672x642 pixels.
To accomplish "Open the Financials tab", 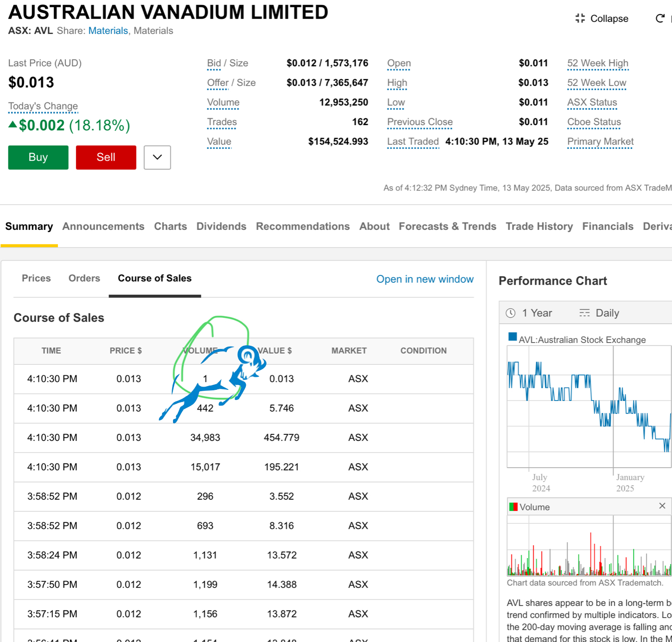I will point(608,226).
